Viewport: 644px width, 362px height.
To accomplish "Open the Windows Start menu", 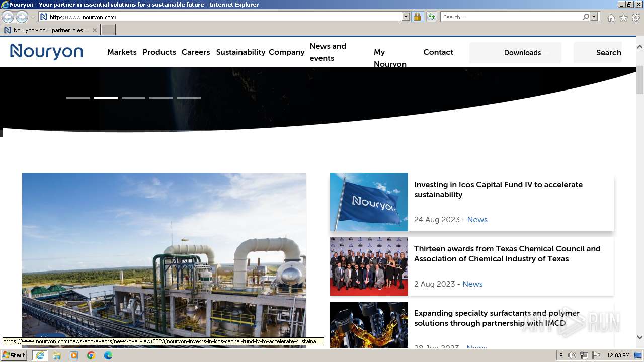I will pyautogui.click(x=14, y=355).
